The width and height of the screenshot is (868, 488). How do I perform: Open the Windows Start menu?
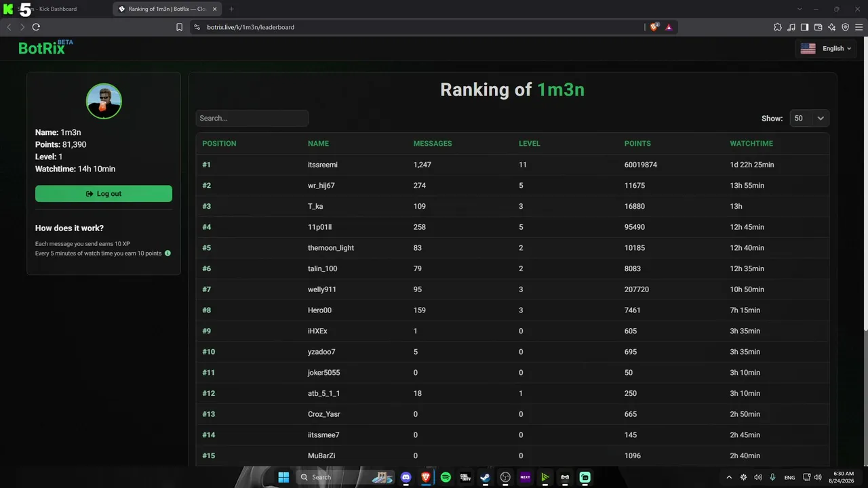pyautogui.click(x=283, y=477)
